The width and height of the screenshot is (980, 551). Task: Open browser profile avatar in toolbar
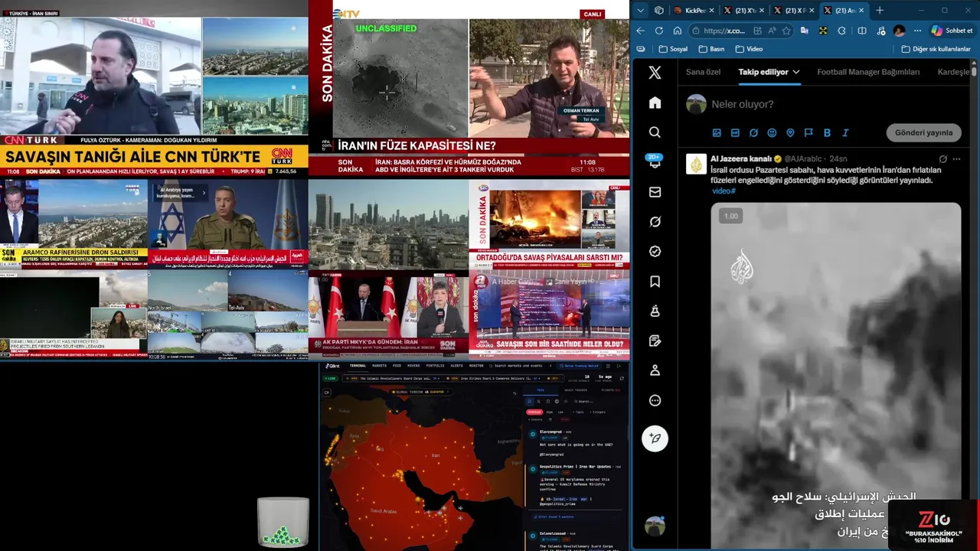click(x=899, y=31)
